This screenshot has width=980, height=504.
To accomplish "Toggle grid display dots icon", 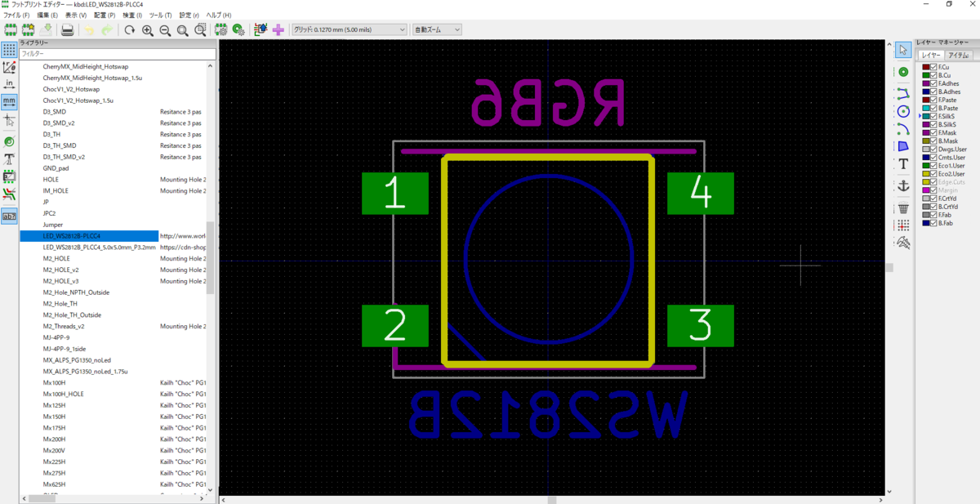I will coord(9,50).
